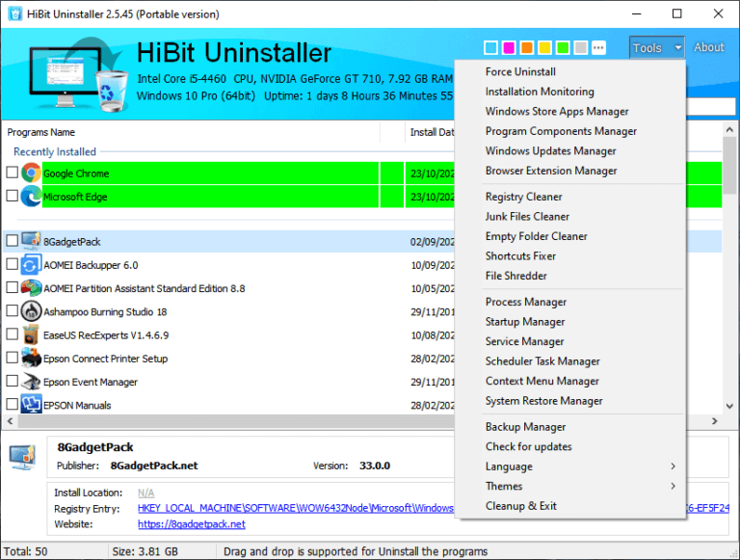Click the AOMEI Backupper 6.0 icon
740x560 pixels.
click(x=31, y=264)
